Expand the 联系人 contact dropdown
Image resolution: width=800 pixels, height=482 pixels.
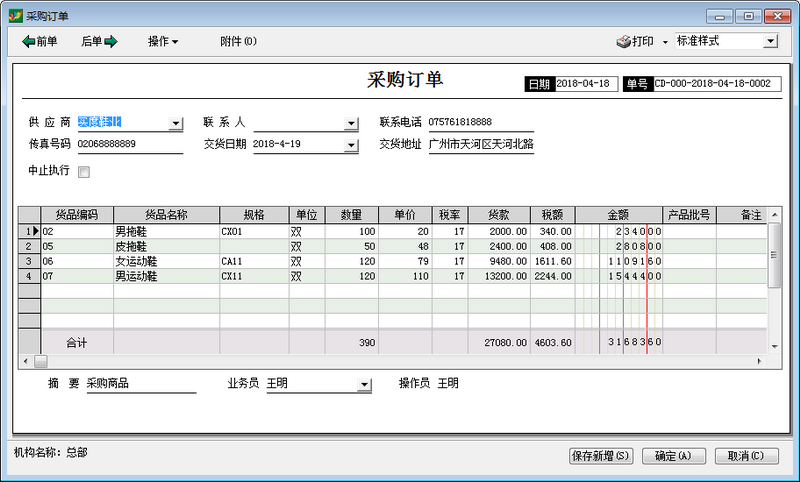click(x=351, y=123)
